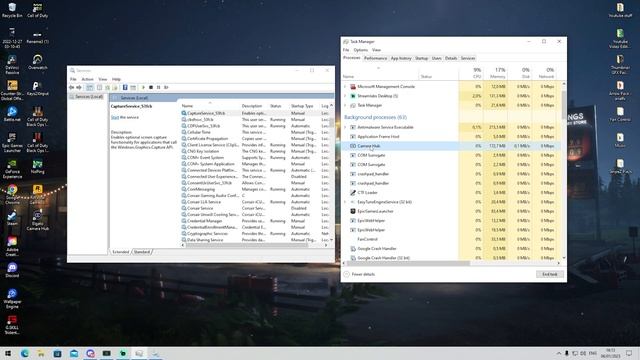Expand Task Manager process entry
Viewport: 640px width, 360px height.
(x=345, y=105)
